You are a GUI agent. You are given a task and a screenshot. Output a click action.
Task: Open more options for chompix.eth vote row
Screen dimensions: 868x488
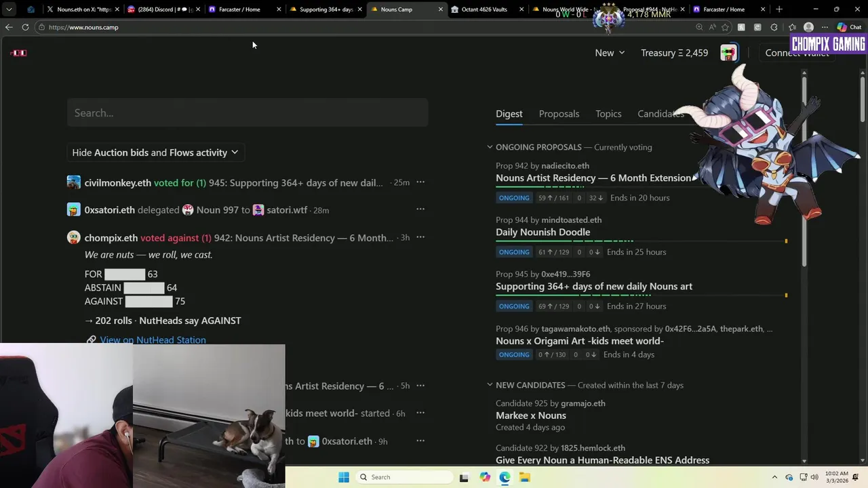point(420,237)
